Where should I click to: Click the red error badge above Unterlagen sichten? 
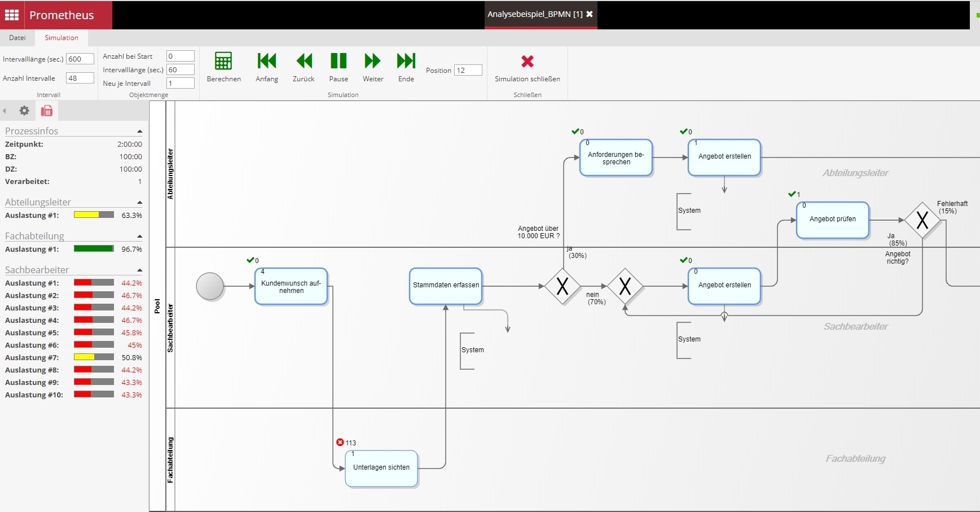click(x=340, y=443)
